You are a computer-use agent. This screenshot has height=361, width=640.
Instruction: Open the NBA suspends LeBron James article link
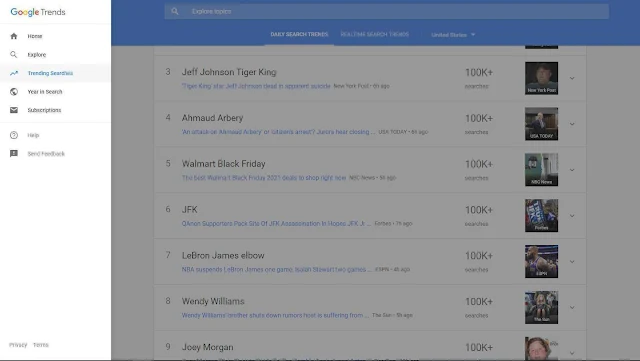click(x=276, y=270)
